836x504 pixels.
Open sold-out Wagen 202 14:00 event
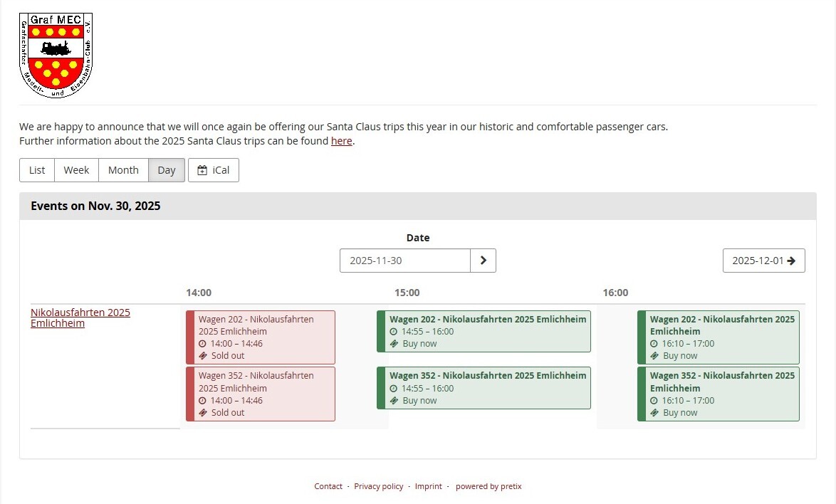(x=261, y=337)
